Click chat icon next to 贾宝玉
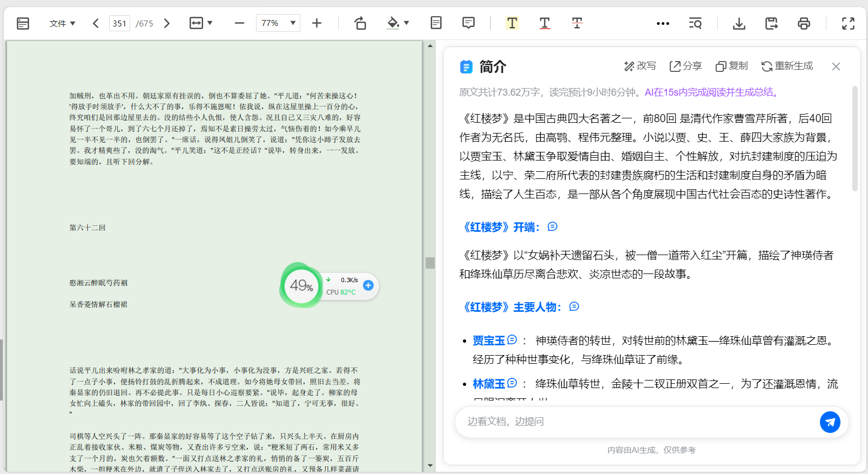Viewport: 868px width, 474px height. [512, 339]
